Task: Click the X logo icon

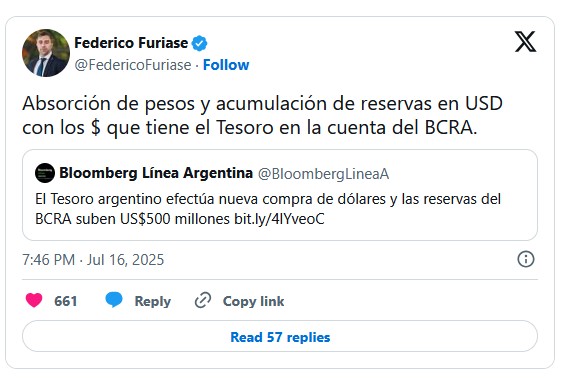Action: click(525, 41)
